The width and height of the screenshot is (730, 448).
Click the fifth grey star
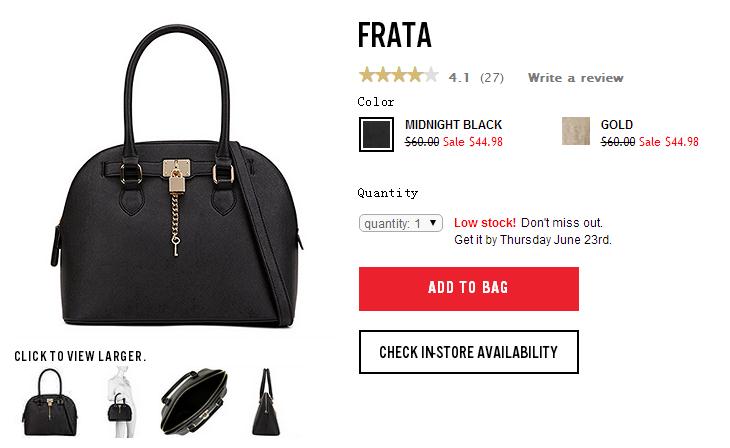pos(431,75)
